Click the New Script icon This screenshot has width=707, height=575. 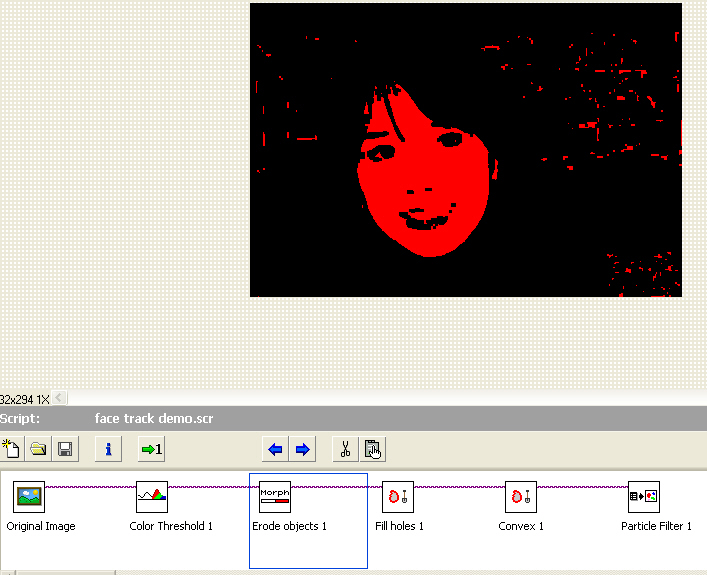tap(12, 449)
